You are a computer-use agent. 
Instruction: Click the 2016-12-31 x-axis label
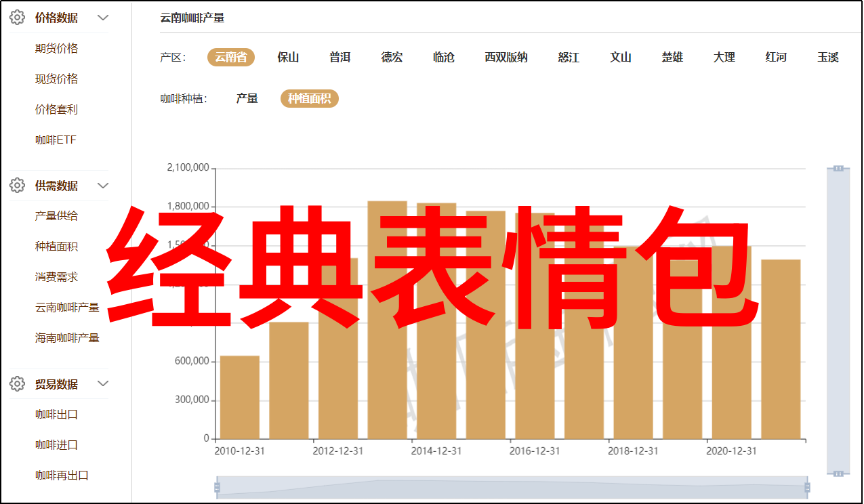535,450
